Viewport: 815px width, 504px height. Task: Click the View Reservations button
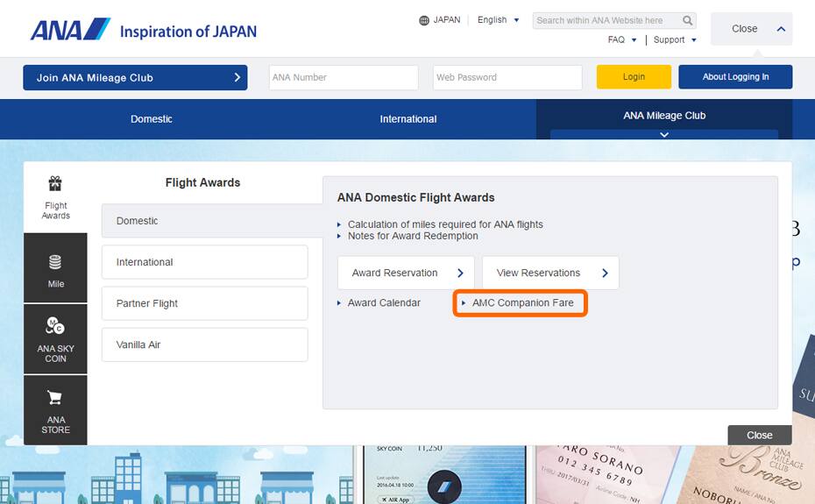click(550, 273)
